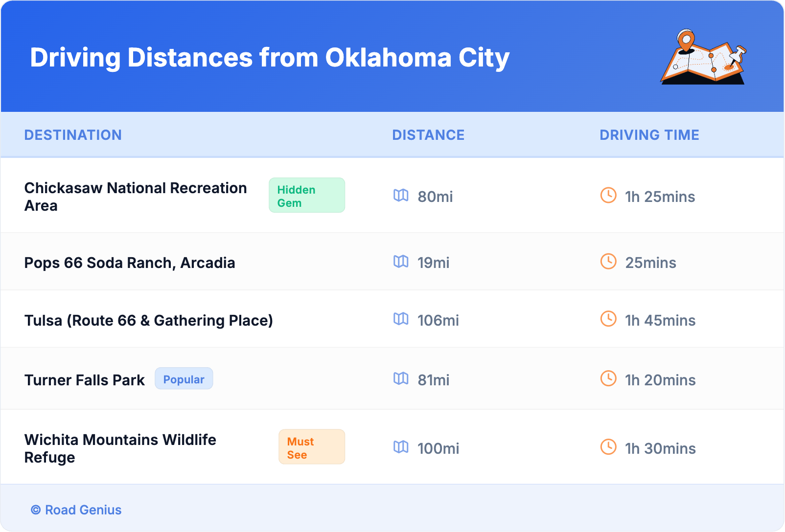The image size is (785, 532).
Task: Select the Hidden Gem badge
Action: [306, 196]
